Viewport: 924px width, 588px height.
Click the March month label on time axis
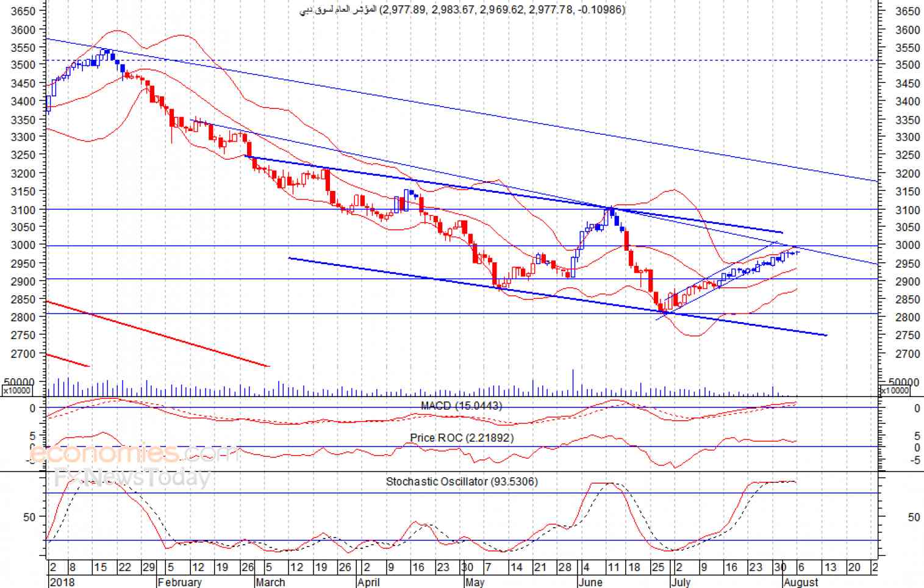coord(270,582)
